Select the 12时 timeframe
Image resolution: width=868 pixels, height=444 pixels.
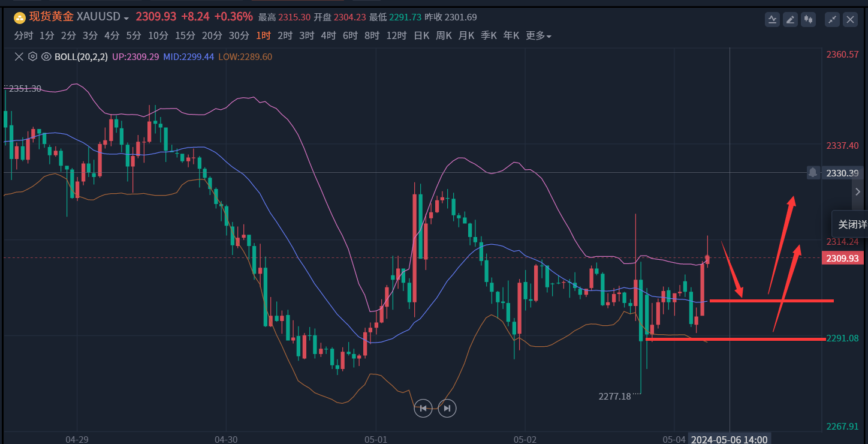(x=396, y=36)
